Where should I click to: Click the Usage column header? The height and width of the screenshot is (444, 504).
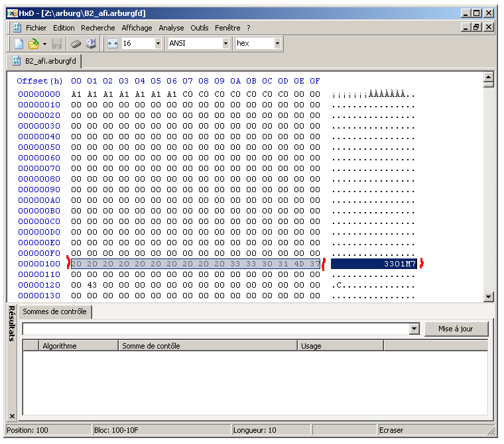(340, 346)
